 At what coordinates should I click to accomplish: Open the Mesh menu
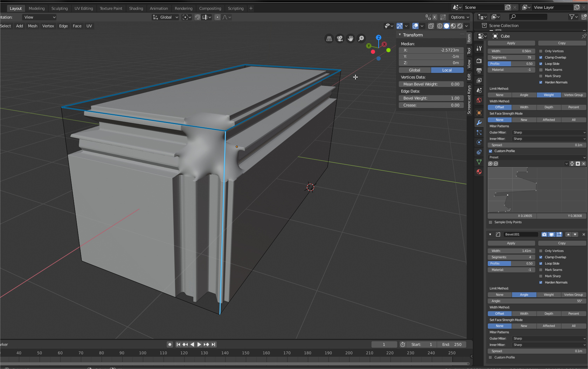[33, 26]
